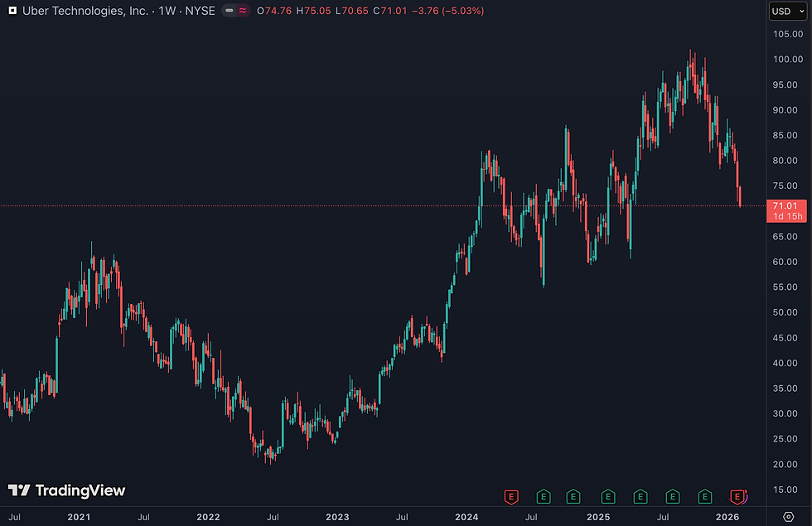Image resolution: width=812 pixels, height=526 pixels.
Task: Click the green earnings marker closest to 2025
Action: [x=608, y=497]
